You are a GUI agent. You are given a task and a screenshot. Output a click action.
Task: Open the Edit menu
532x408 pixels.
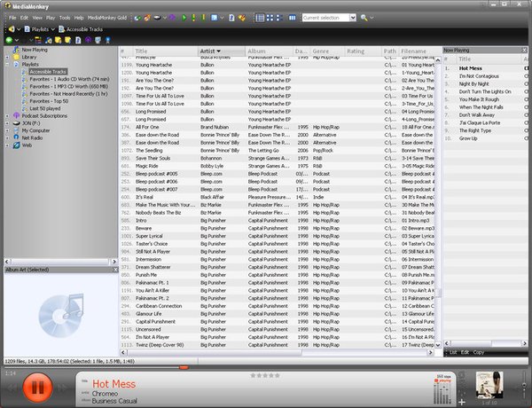24,18
